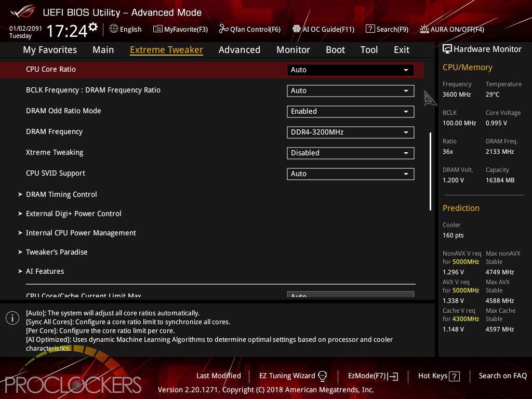Click the CPU/Memory section heading
532x399 pixels.
(467, 68)
